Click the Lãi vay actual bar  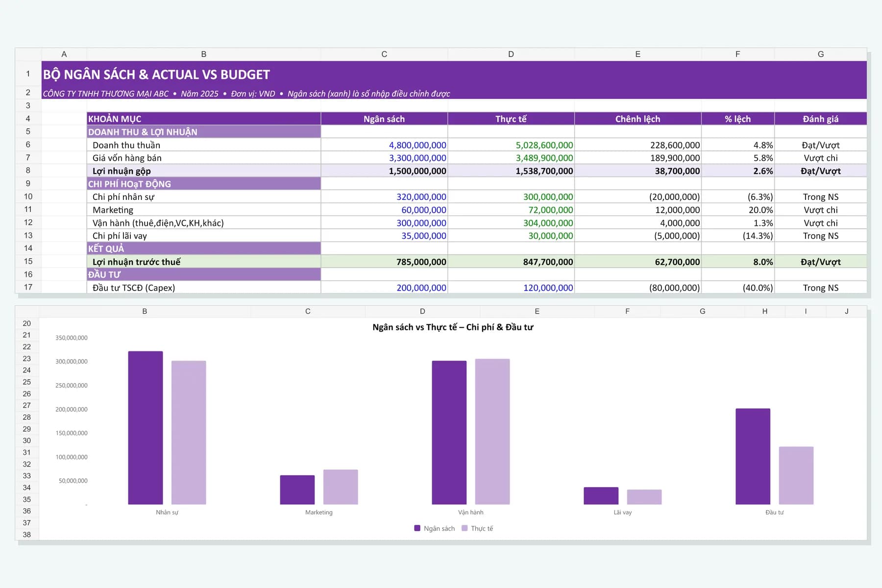644,497
